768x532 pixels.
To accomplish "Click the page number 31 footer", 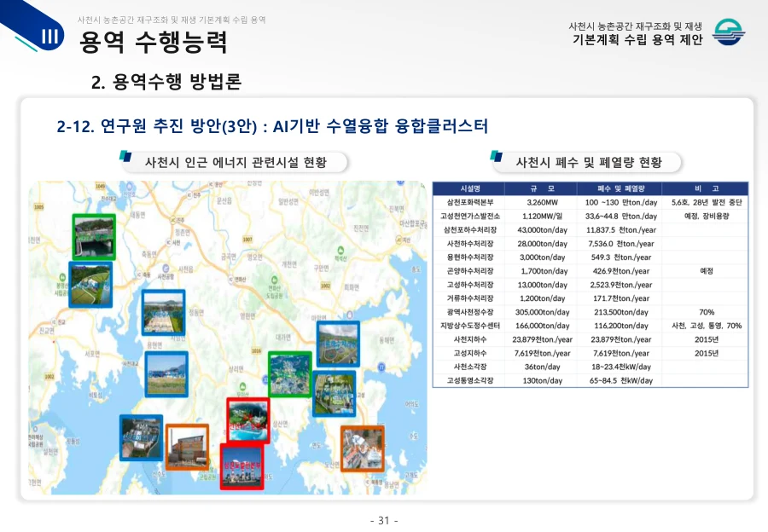I will 383,520.
